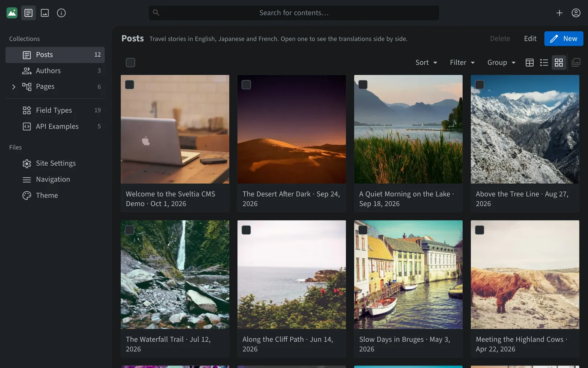
Task: Click the plus create icon at top right
Action: 559,13
